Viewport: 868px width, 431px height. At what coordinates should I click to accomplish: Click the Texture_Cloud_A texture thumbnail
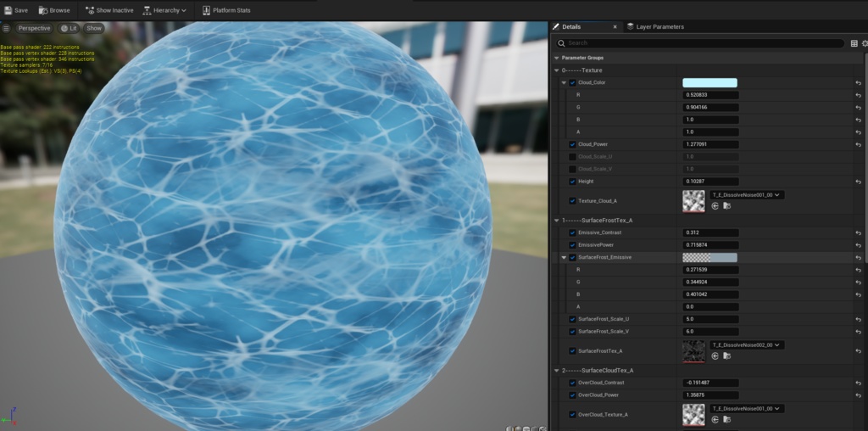point(693,201)
